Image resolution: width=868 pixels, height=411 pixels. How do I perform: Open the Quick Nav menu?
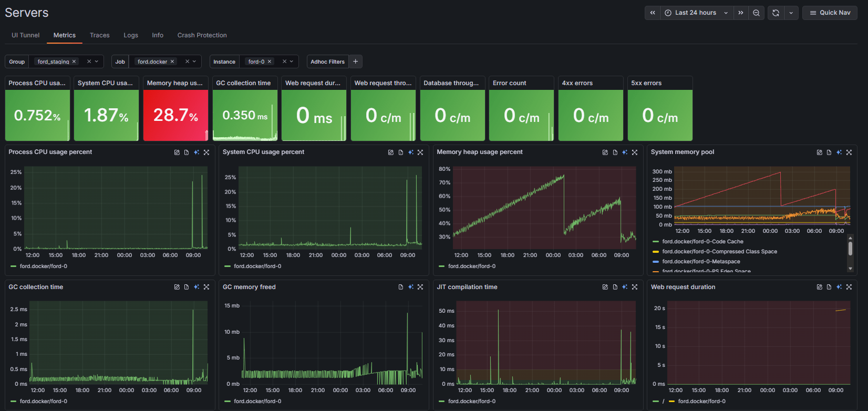[x=830, y=13]
